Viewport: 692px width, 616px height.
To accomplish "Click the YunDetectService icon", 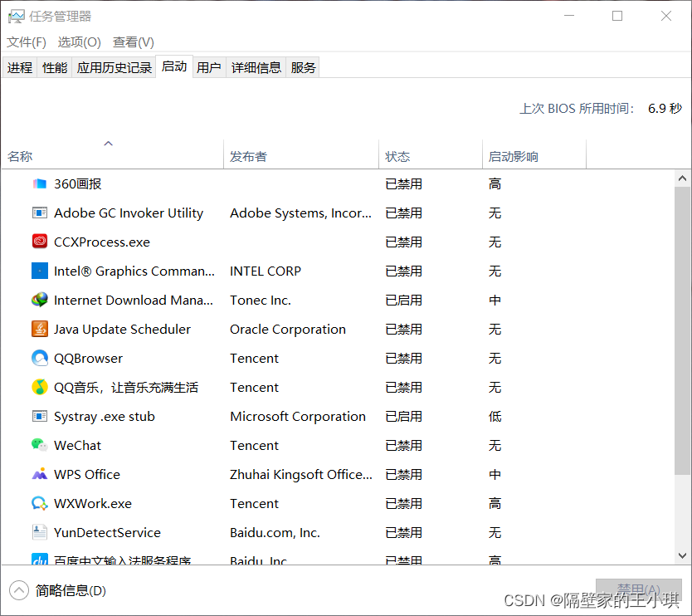I will point(40,532).
